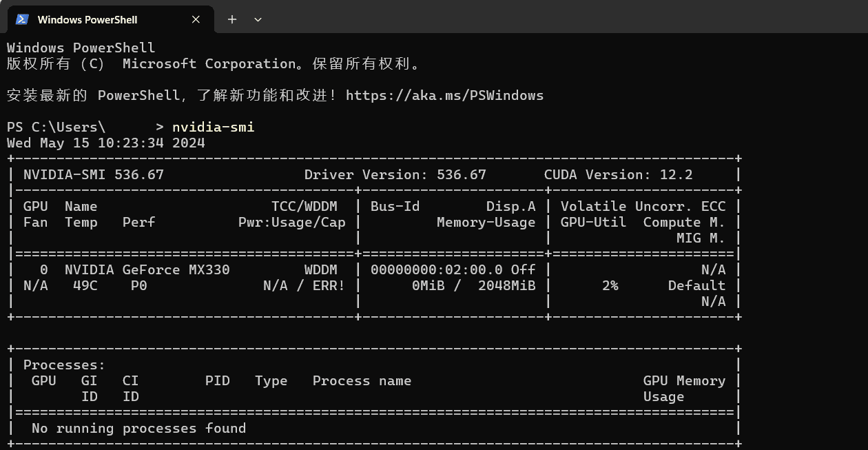The height and width of the screenshot is (450, 868).
Task: Click the NVIDIA GeForce MX330 name
Action: point(147,269)
